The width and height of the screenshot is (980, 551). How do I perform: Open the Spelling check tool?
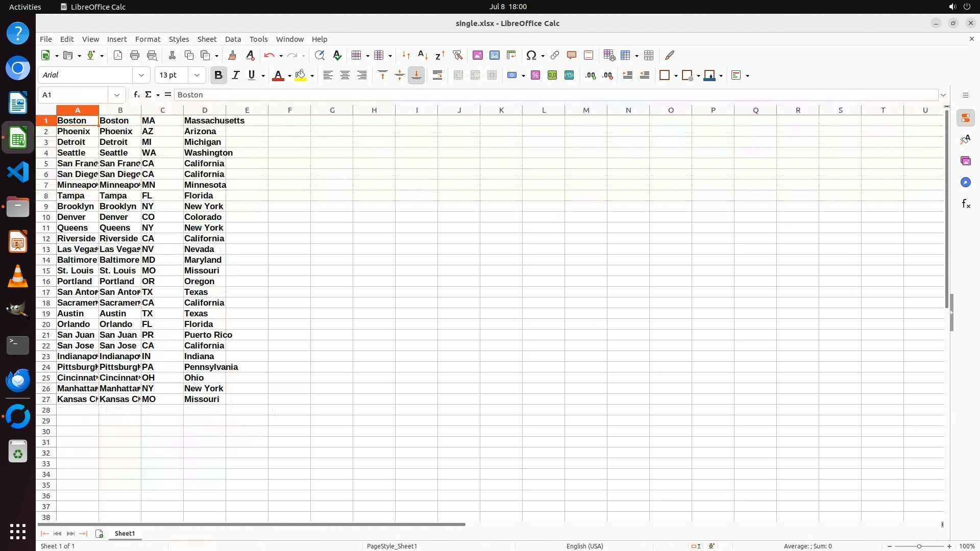click(x=337, y=55)
